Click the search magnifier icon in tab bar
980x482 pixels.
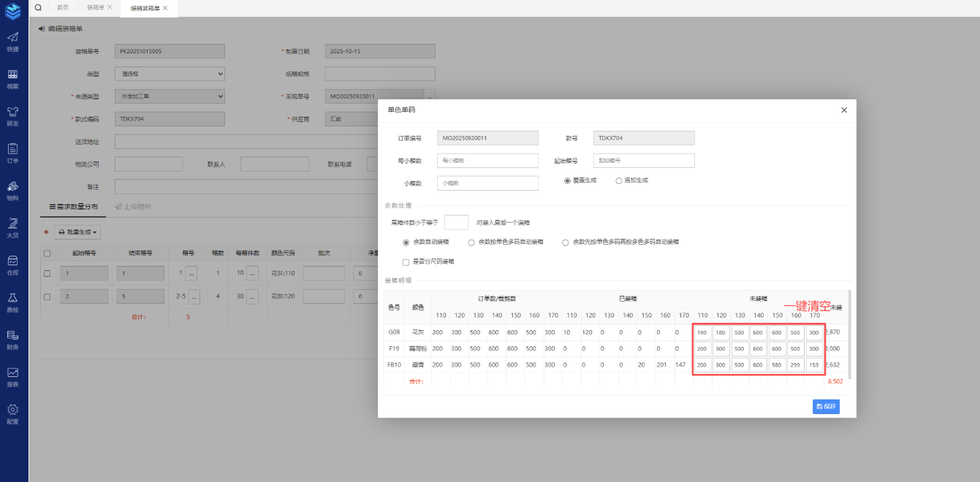point(38,7)
